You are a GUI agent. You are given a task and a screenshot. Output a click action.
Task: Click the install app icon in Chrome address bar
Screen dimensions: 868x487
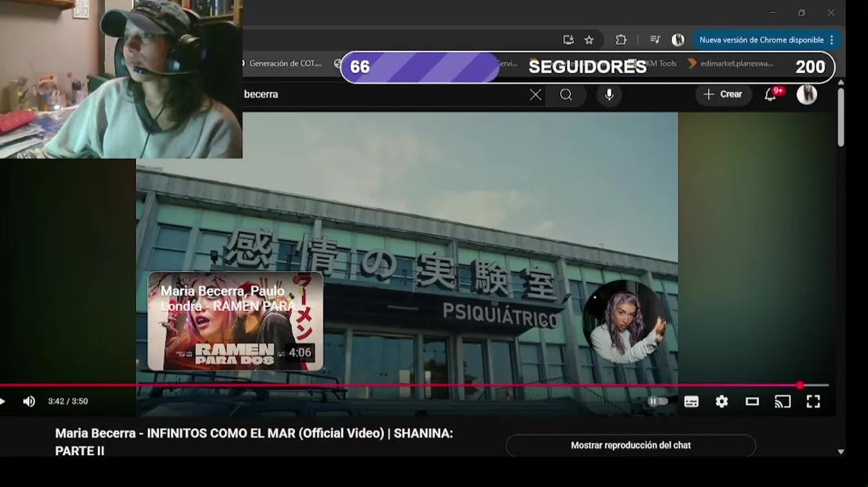point(569,40)
